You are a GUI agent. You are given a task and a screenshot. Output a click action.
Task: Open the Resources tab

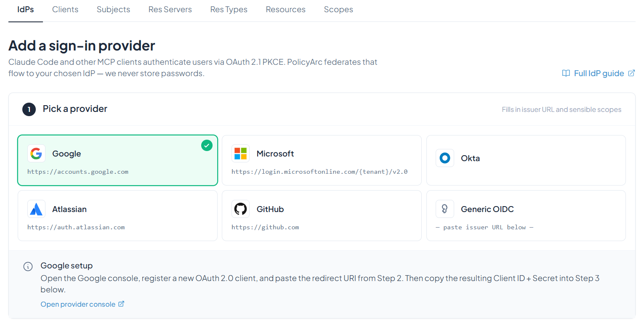(x=286, y=9)
